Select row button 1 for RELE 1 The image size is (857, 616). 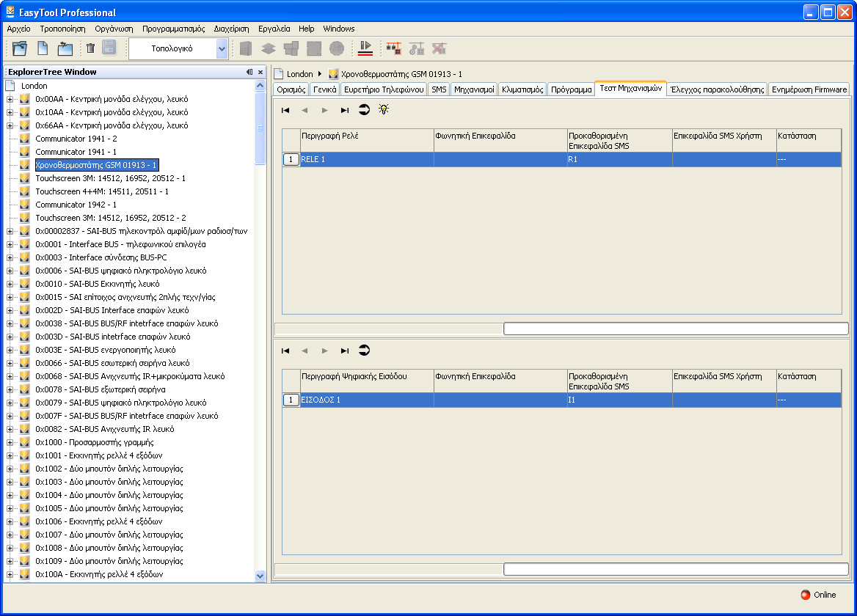pos(291,159)
